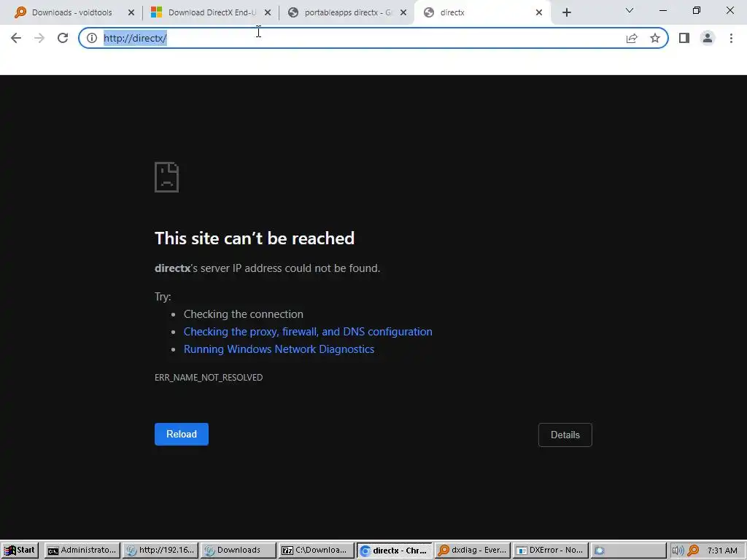
Task: Share this page icon in address bar
Action: pos(632,38)
